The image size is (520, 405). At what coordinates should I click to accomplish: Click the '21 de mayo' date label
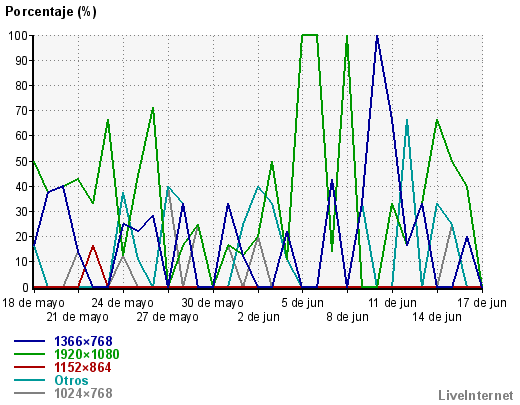pyautogui.click(x=77, y=317)
